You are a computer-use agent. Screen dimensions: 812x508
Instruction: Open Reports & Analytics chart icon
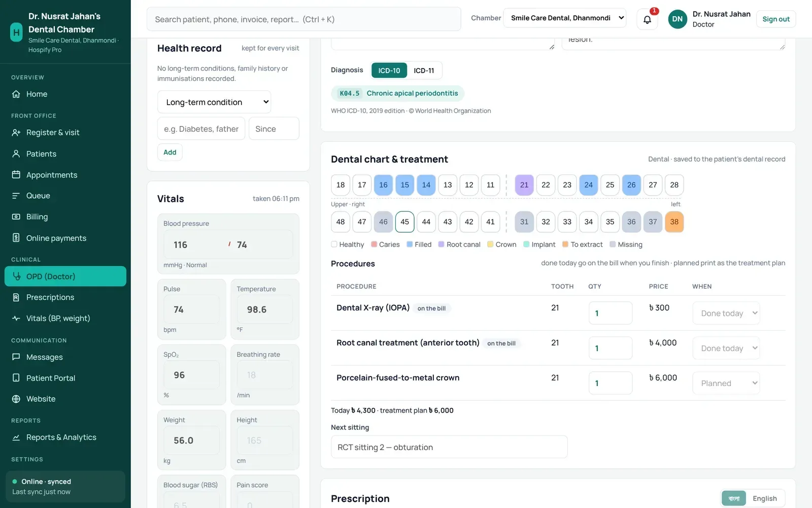[16, 437]
